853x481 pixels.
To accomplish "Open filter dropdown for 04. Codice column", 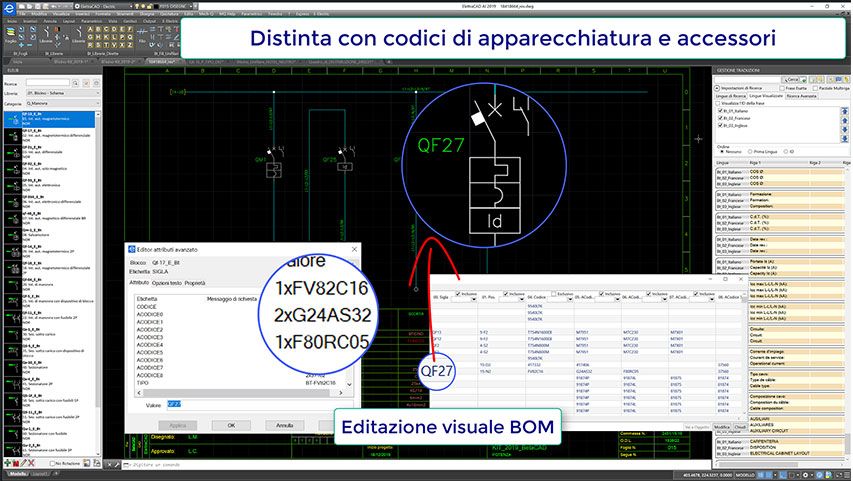I will [x=568, y=299].
